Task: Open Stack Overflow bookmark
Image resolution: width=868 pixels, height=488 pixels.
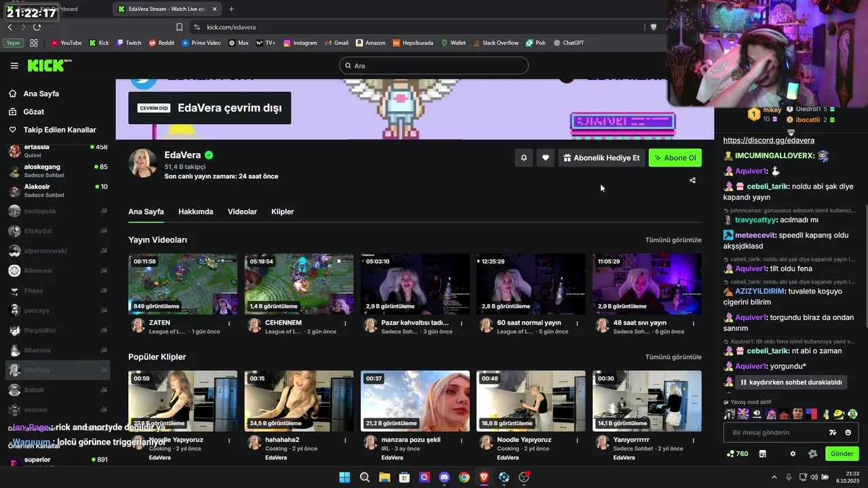Action: (495, 43)
